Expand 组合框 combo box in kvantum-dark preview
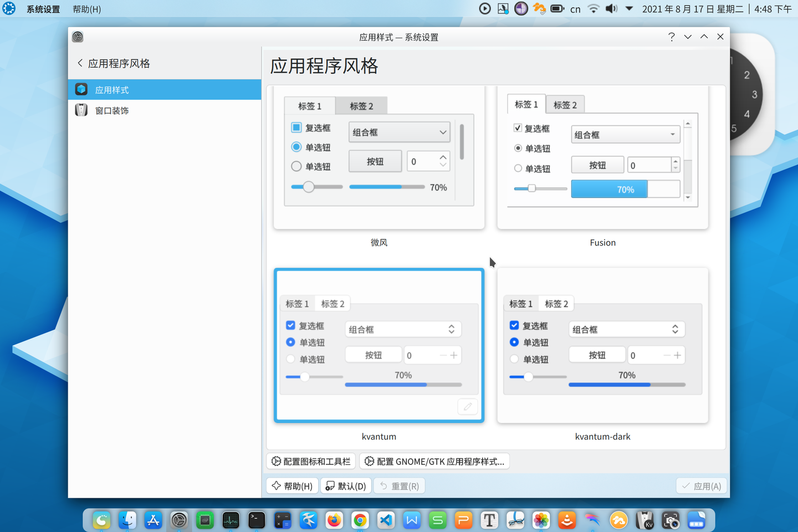Image resolution: width=798 pixels, height=532 pixels. [627, 329]
